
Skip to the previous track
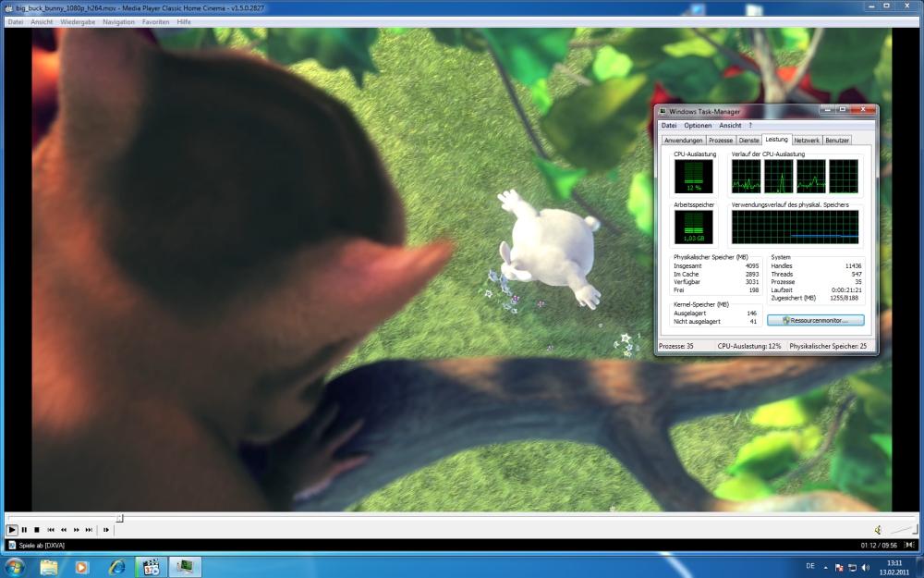(51, 530)
